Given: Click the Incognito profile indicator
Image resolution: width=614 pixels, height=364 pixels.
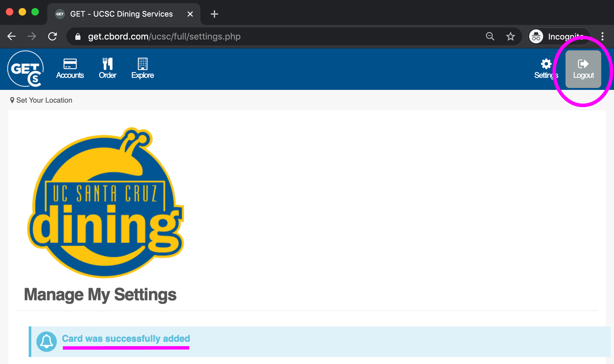Looking at the screenshot, I should pyautogui.click(x=559, y=36).
